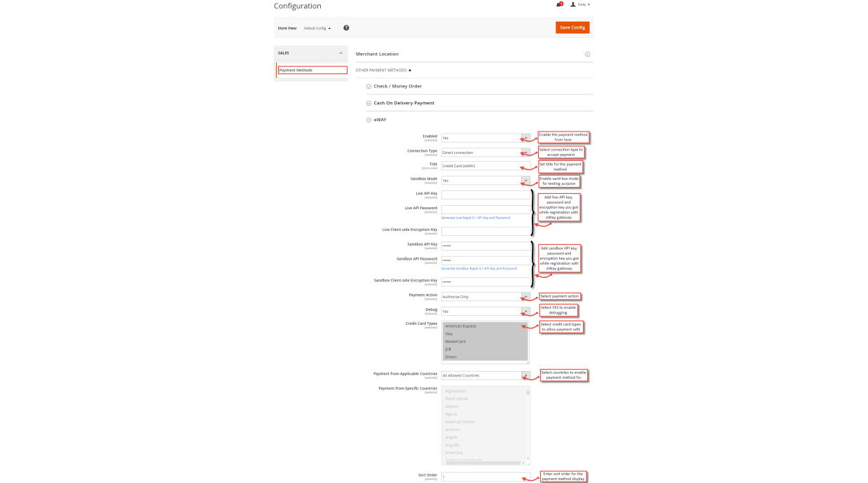The image size is (868, 483).
Task: Click the countries list vertical scrollbar
Action: click(528, 423)
